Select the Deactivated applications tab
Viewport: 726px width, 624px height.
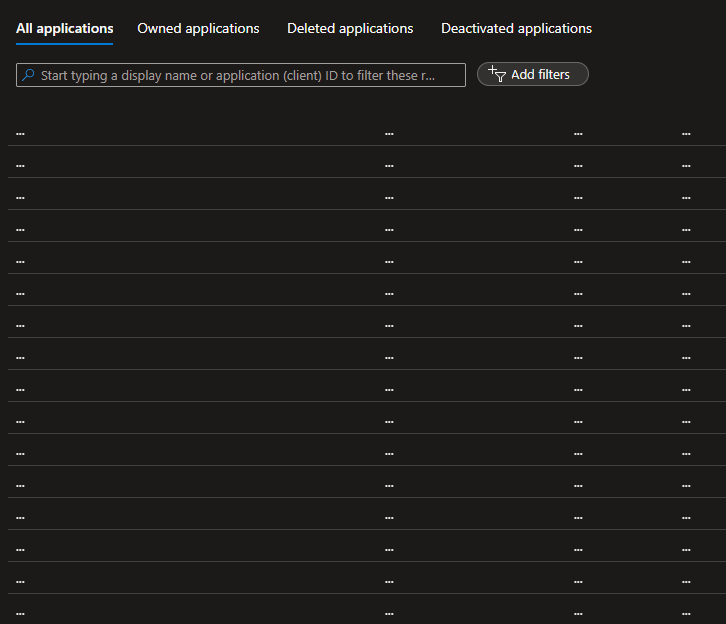point(516,29)
